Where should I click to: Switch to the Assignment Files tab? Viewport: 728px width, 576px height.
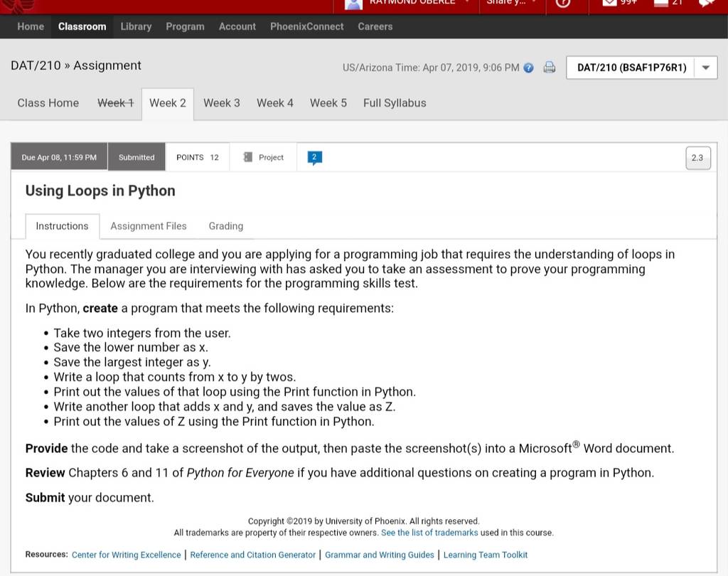pos(149,226)
